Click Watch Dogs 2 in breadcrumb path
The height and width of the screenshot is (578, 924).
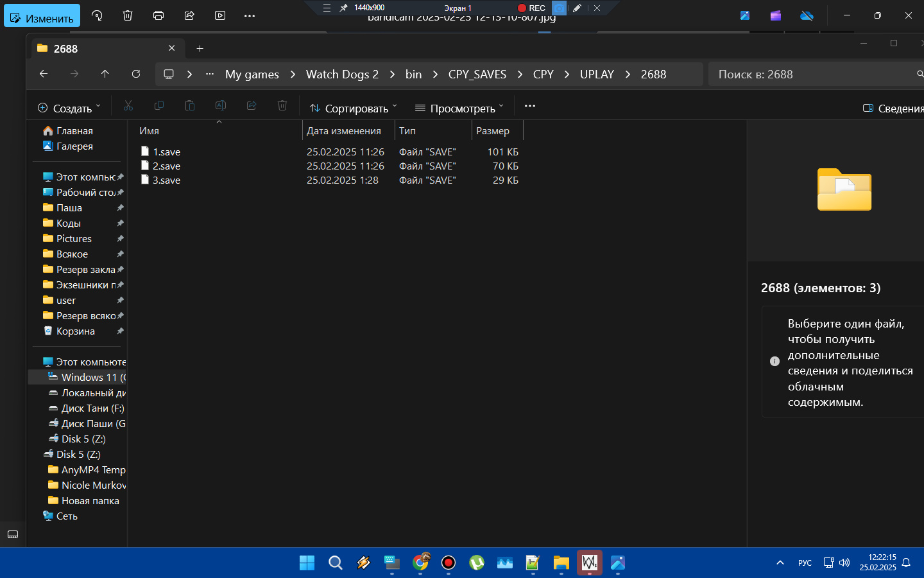tap(342, 74)
